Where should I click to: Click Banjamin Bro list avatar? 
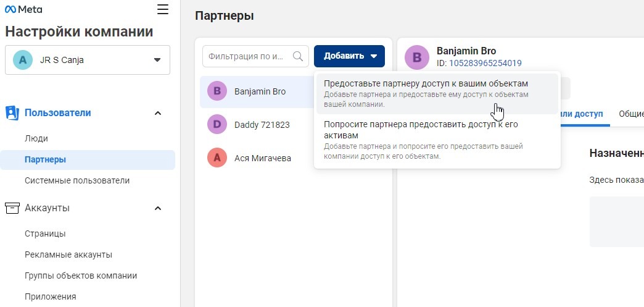click(x=217, y=91)
